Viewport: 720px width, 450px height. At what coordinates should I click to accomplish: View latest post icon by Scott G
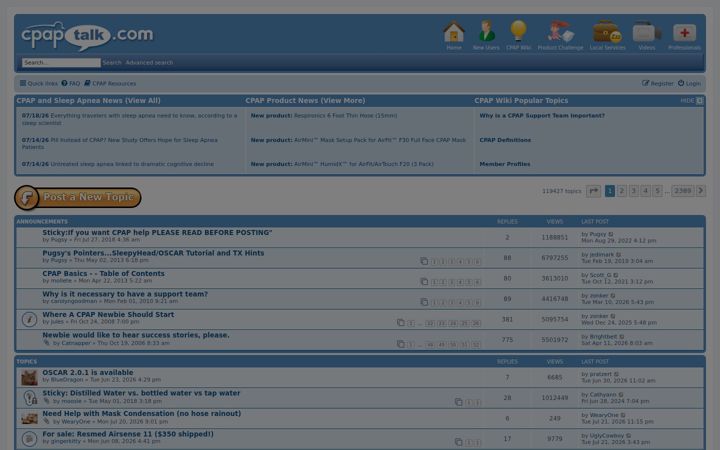point(616,275)
